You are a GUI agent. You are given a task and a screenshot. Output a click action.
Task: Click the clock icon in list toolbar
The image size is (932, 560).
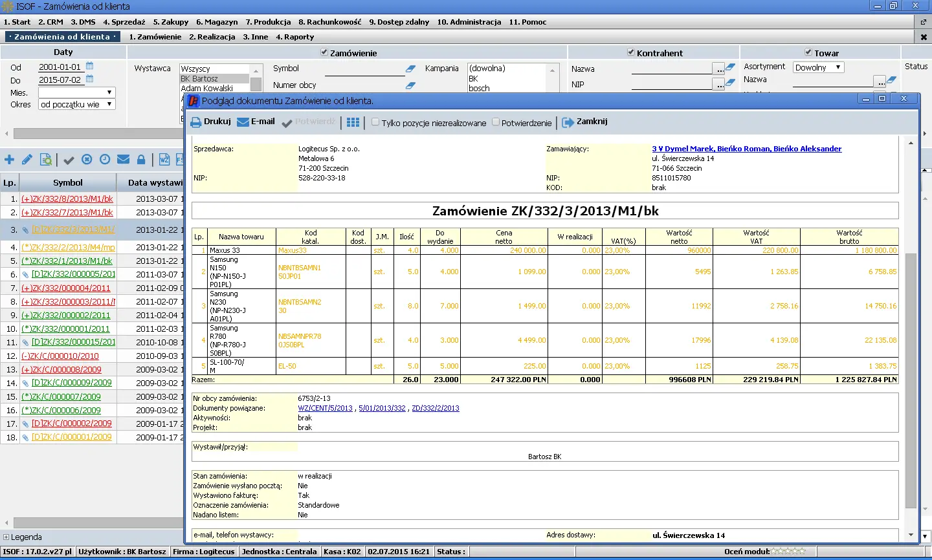pyautogui.click(x=105, y=160)
